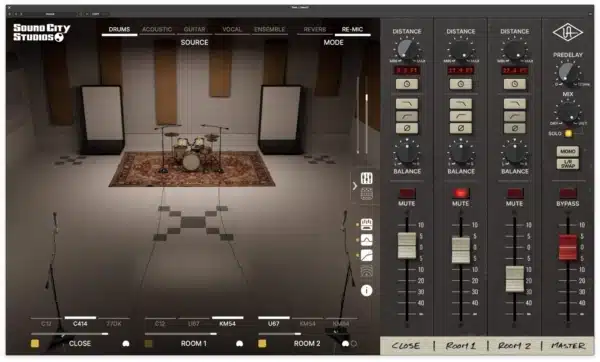The height and width of the screenshot is (362, 600).
Task: Open the channel strip rack view icon
Action: click(x=367, y=194)
